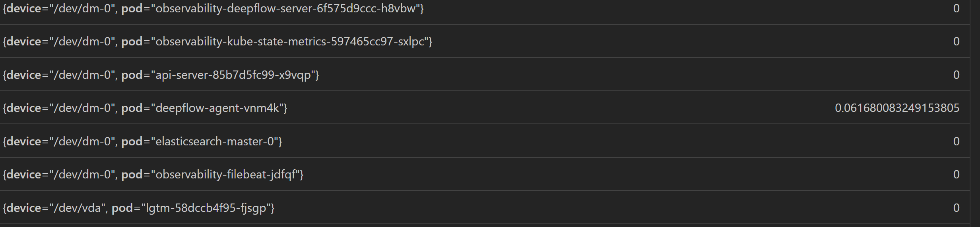980x227 pixels.
Task: Click the device label in filebeat row
Action: click(60, 174)
